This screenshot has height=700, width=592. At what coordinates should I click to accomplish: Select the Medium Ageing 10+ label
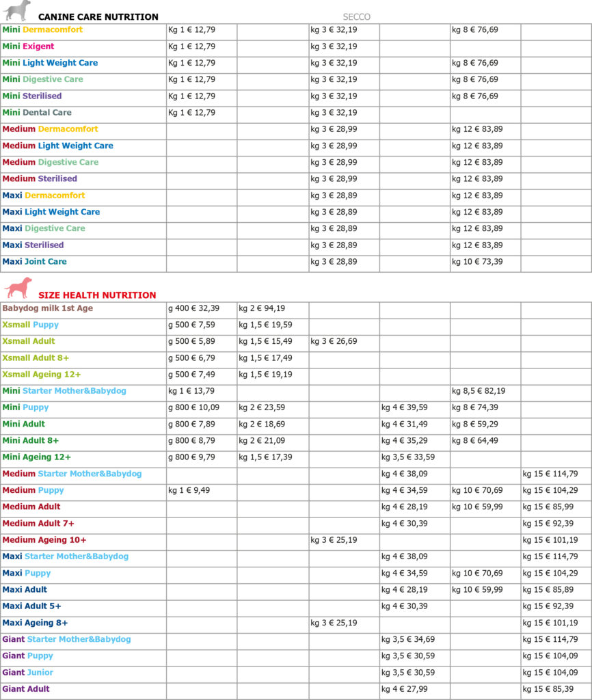(x=44, y=540)
